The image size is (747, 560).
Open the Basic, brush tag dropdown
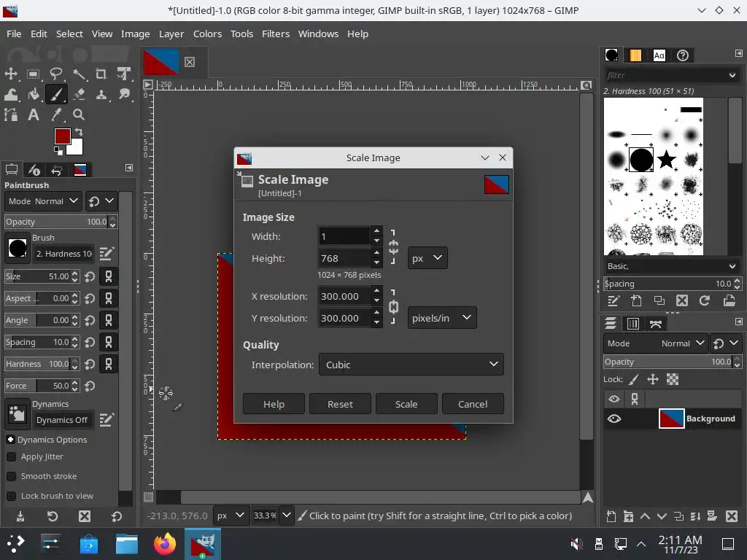point(671,265)
